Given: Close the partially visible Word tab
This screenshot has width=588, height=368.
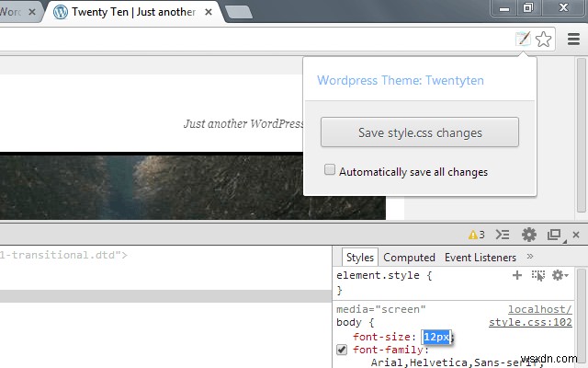Looking at the screenshot, I should [32, 12].
